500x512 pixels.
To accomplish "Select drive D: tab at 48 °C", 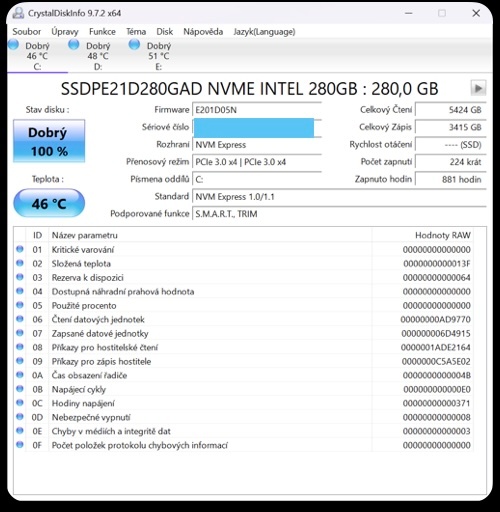I will 98,56.
